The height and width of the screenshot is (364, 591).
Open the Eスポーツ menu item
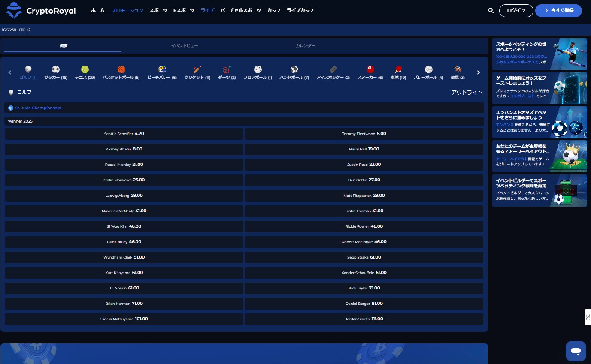click(184, 10)
